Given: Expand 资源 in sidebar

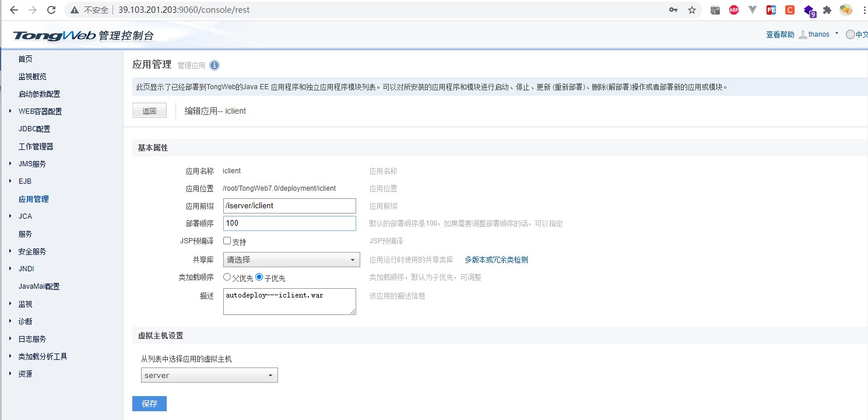Looking at the screenshot, I should [10, 373].
